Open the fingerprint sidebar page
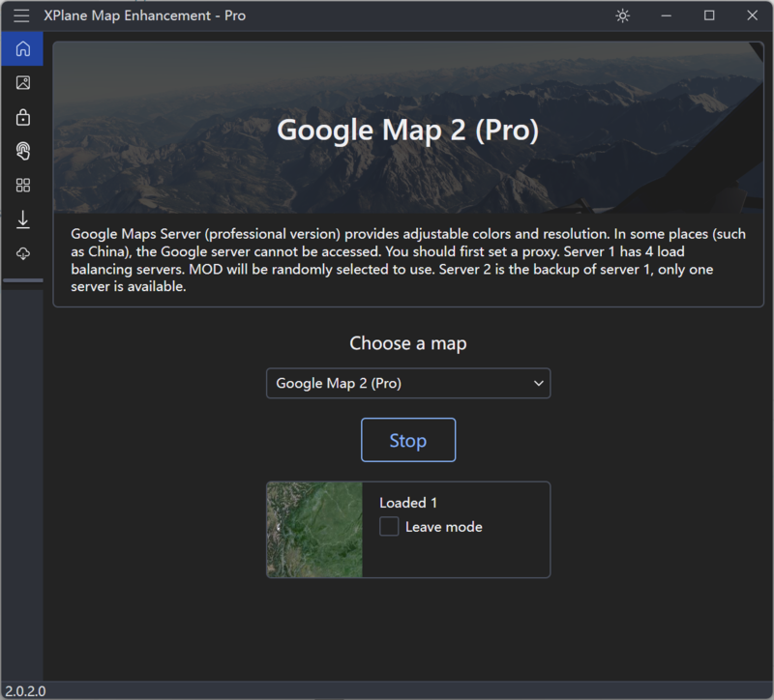774x700 pixels. coord(22,152)
